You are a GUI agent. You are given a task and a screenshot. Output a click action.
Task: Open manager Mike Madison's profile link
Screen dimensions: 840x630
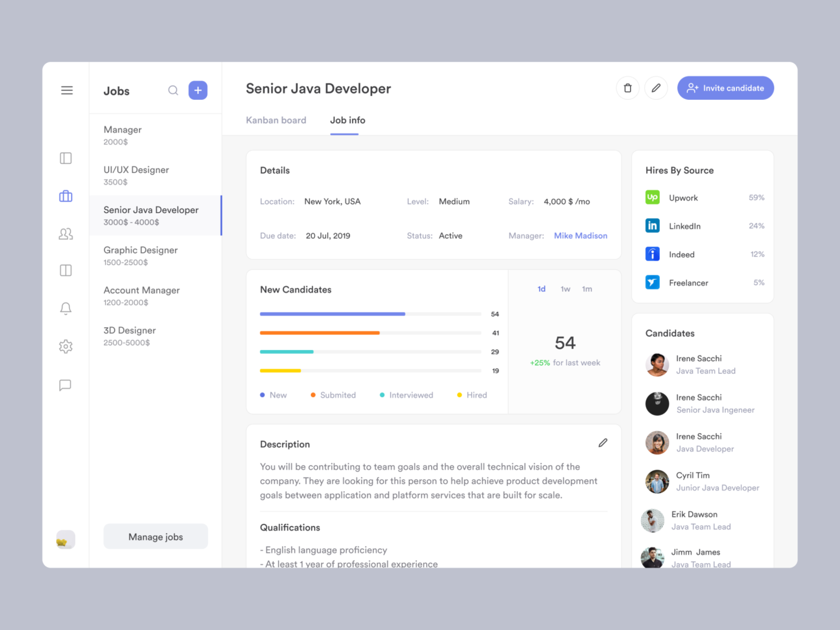point(580,236)
